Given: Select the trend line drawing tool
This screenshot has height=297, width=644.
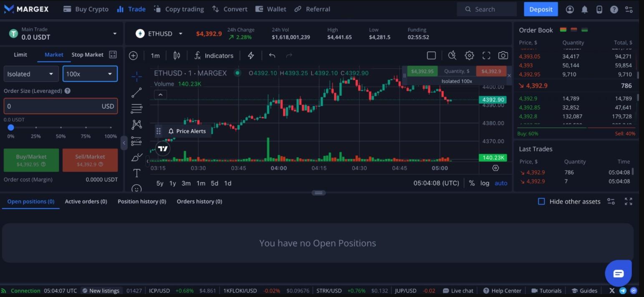Looking at the screenshot, I should point(136,92).
